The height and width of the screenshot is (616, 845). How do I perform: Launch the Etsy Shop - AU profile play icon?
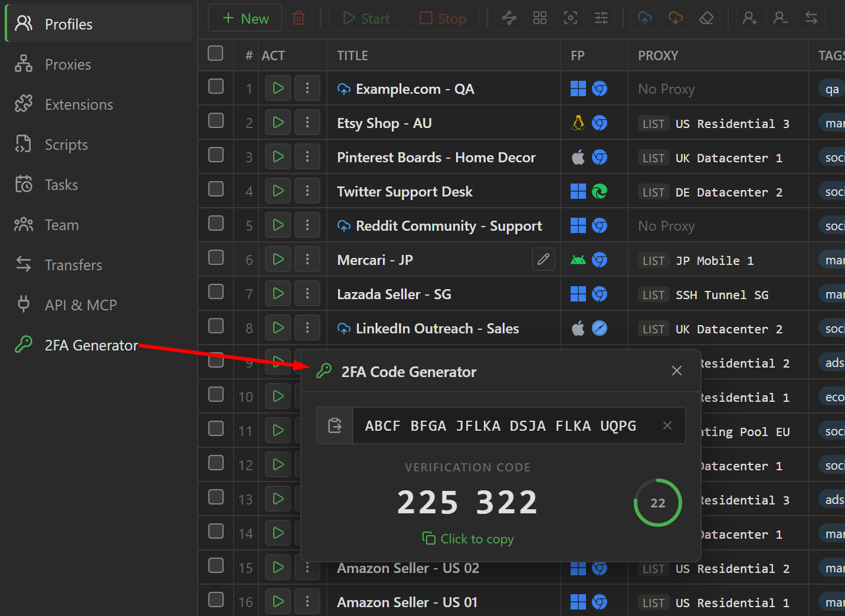[x=278, y=123]
